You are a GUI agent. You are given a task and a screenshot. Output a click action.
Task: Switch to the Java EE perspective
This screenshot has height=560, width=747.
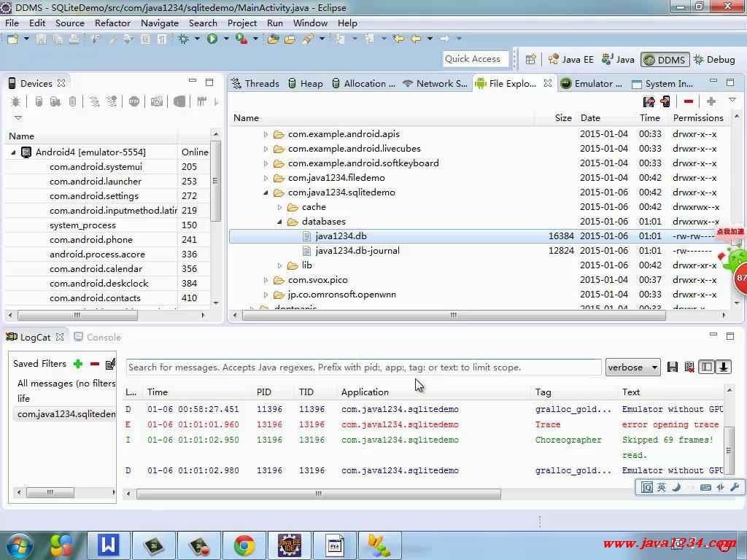[x=570, y=60]
